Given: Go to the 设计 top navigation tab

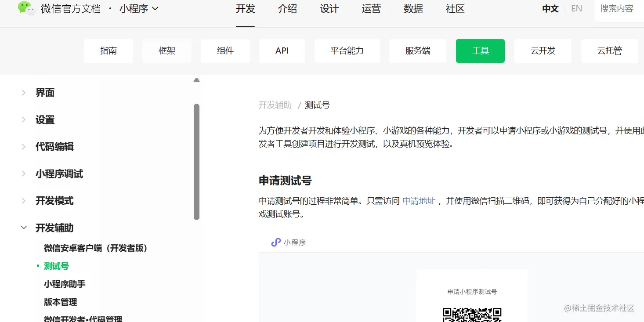Looking at the screenshot, I should click(x=329, y=9).
